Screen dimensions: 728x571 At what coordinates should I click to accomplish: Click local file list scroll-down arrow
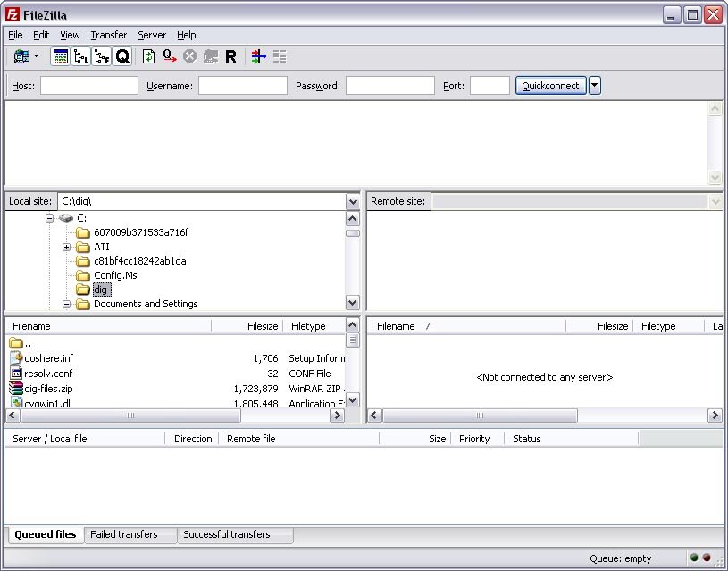[353, 400]
